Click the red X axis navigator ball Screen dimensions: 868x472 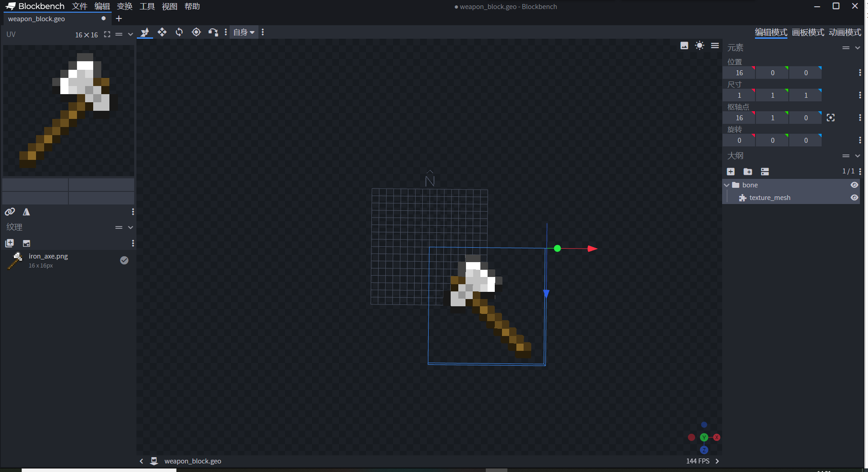(717, 437)
